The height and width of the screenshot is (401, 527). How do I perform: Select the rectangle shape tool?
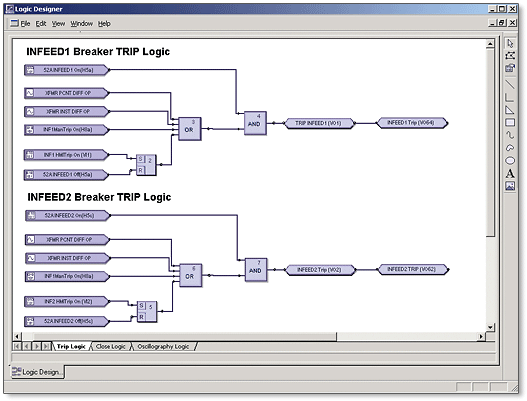point(510,122)
